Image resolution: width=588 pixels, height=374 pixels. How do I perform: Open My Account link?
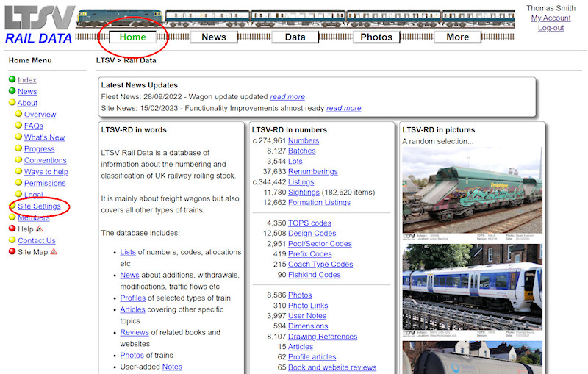(x=551, y=18)
